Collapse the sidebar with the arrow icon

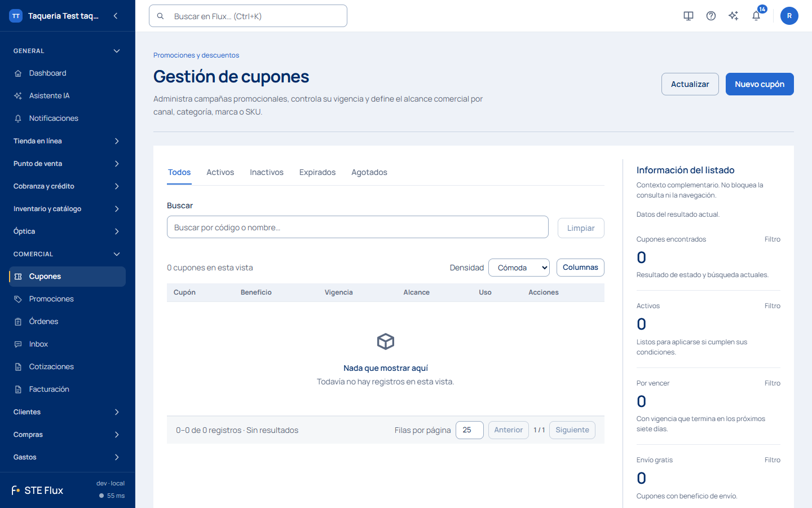point(116,16)
